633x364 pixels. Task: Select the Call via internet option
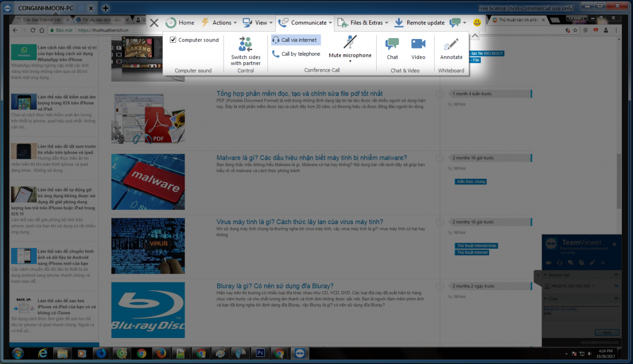(296, 40)
